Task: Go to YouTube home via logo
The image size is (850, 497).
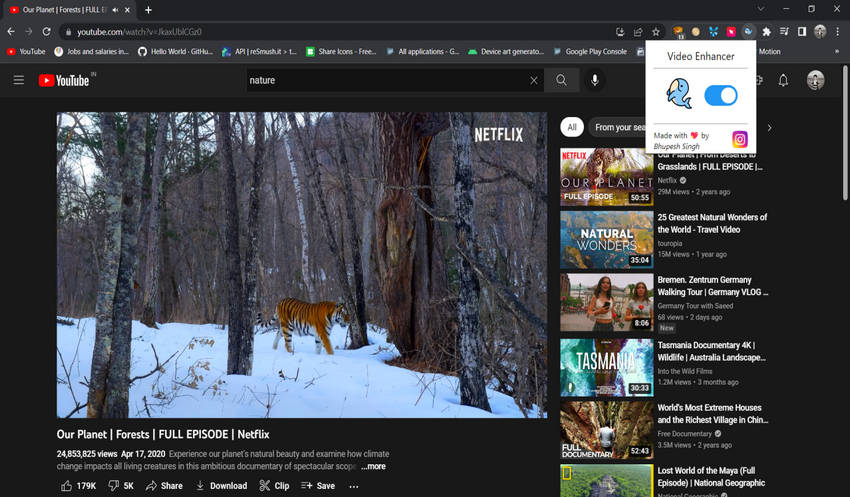Action: click(64, 80)
